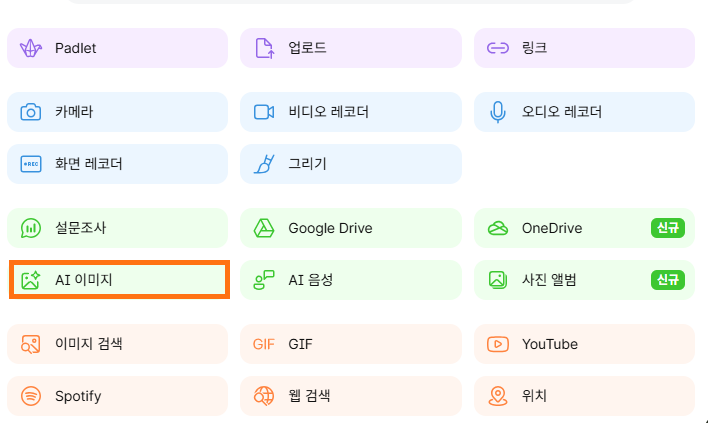
Task: Click the image search icon
Action: tap(31, 344)
